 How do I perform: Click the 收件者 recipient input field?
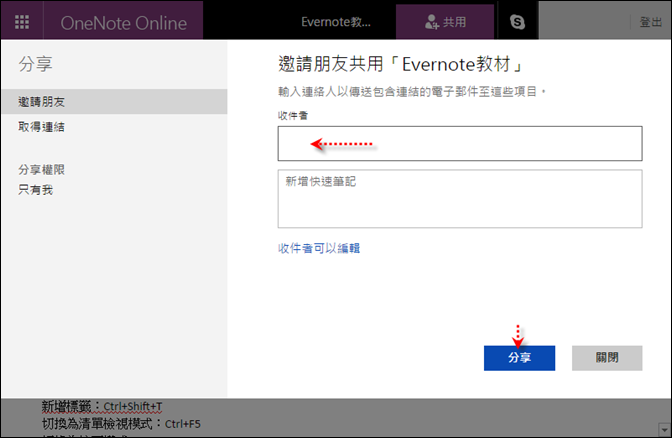(460, 144)
